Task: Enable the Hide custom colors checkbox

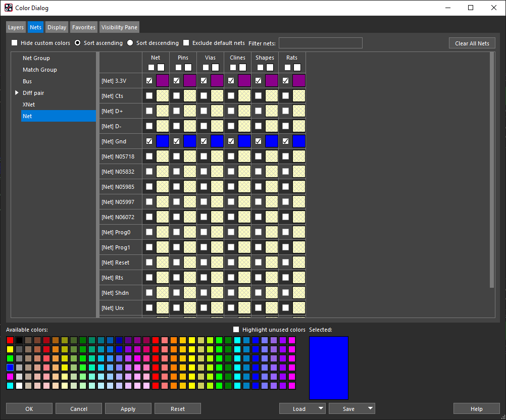Action: tap(15, 43)
